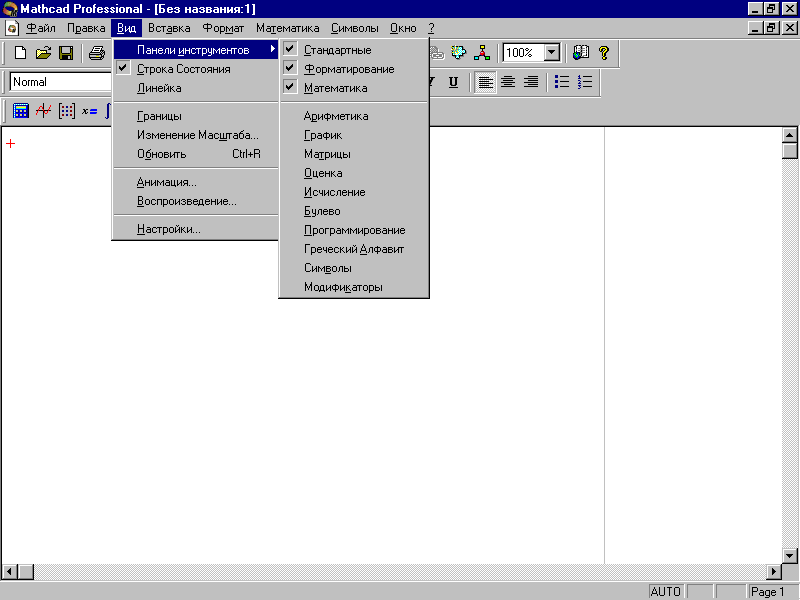Screen dimensions: 800x600
Task: Click the horizontal scrollbar left arrow
Action: coord(10,571)
